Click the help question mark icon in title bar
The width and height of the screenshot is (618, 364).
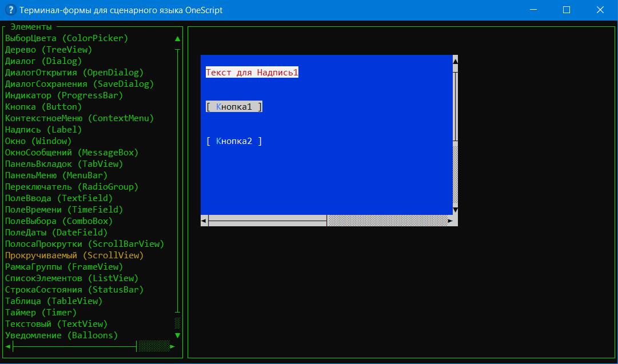click(9, 10)
